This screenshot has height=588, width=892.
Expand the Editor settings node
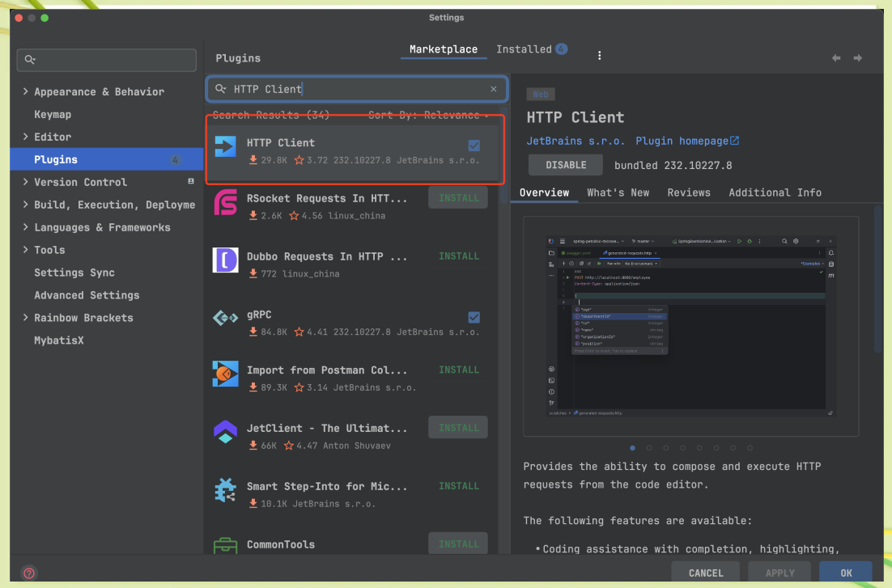point(26,137)
